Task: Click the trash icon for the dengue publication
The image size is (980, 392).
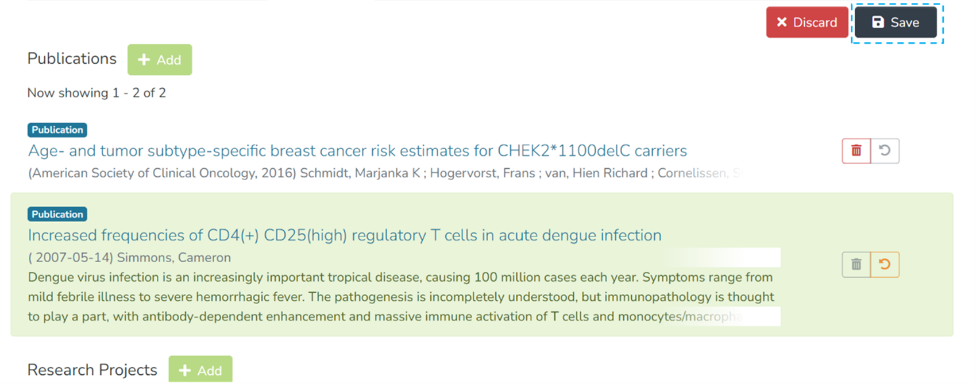Action: (x=856, y=265)
